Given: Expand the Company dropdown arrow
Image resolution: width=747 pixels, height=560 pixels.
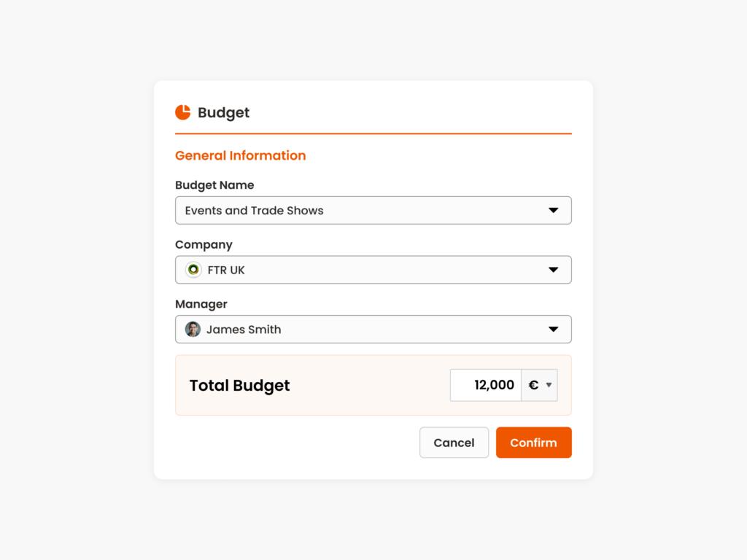Looking at the screenshot, I should (x=553, y=270).
